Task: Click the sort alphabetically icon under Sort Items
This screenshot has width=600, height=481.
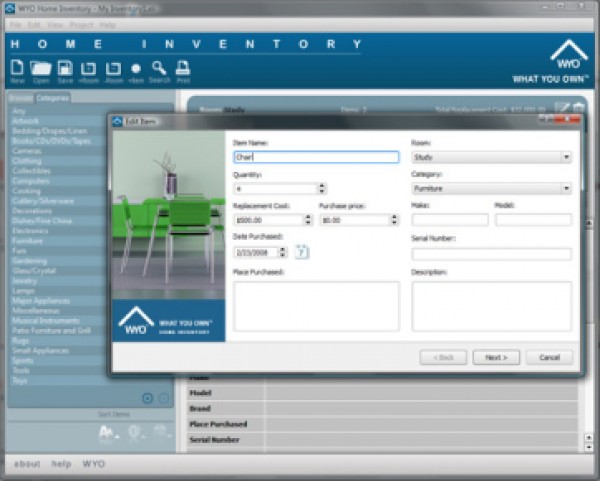Action: click(x=108, y=432)
